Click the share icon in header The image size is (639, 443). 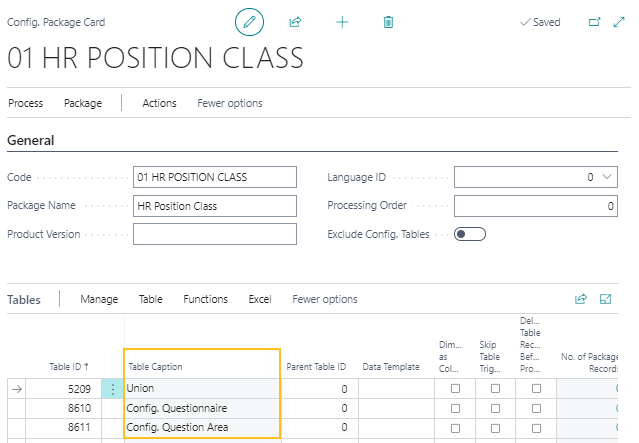[x=295, y=21]
